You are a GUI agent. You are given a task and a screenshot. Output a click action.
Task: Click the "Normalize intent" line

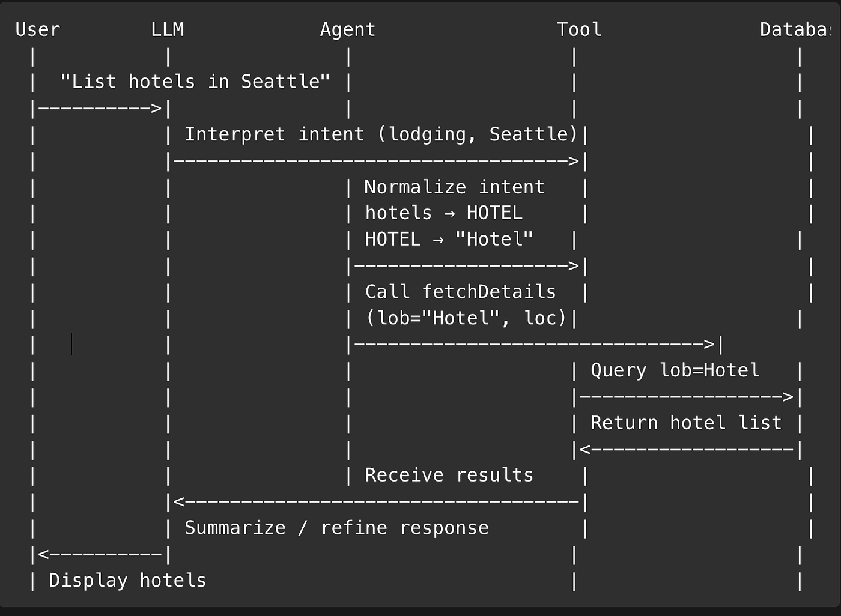[454, 187]
